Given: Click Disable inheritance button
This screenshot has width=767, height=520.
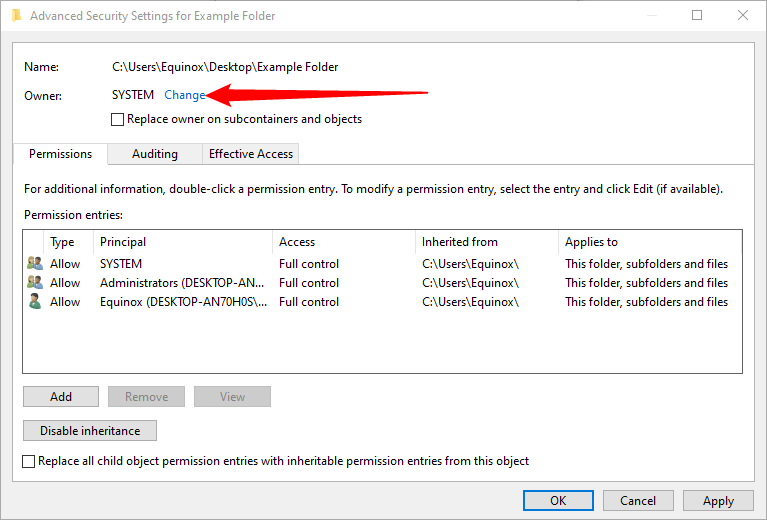Looking at the screenshot, I should click(x=90, y=431).
